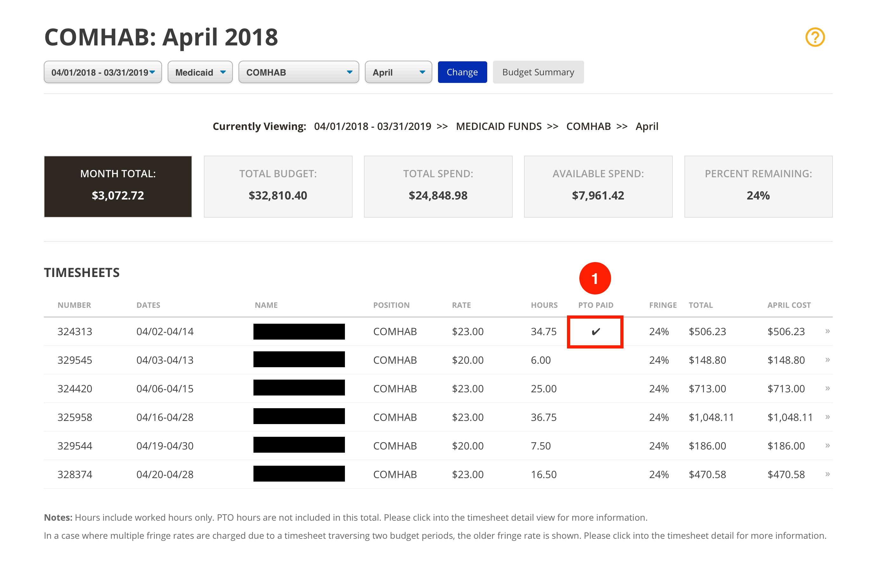Image resolution: width=889 pixels, height=588 pixels.
Task: Open details arrow for timesheet 325958
Action: tap(827, 417)
